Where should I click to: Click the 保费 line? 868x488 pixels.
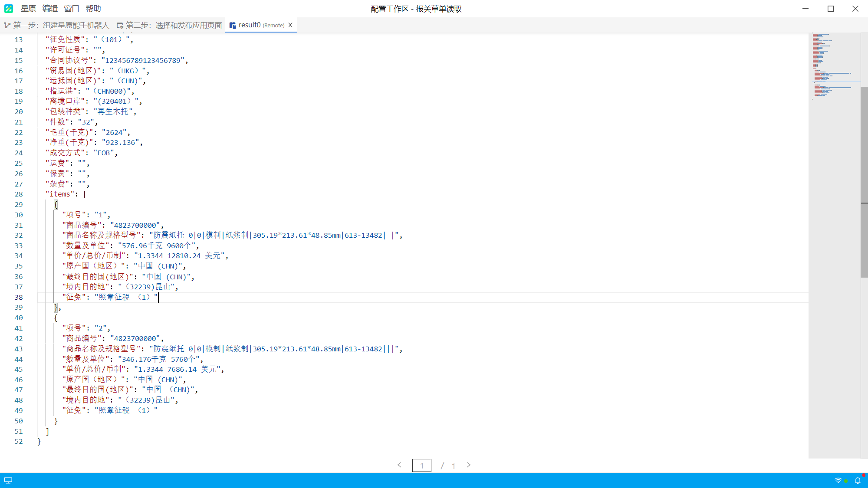[67, 174]
